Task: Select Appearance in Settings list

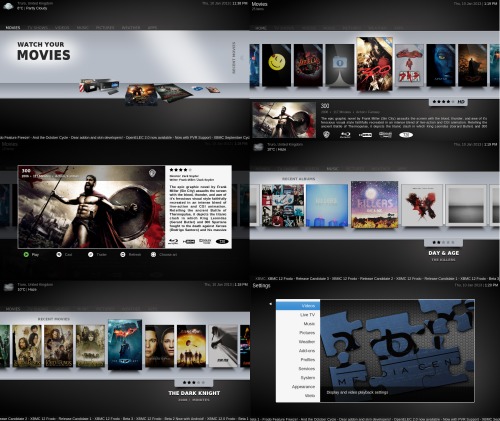Action: (298, 387)
